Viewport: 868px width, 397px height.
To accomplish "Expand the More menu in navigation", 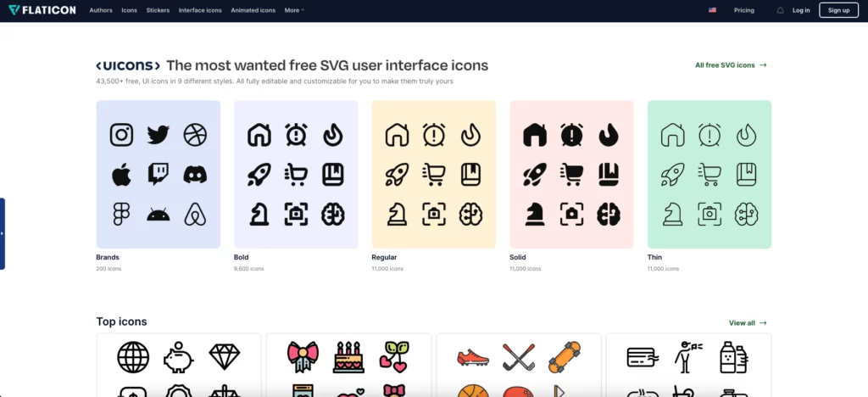I will tap(294, 10).
